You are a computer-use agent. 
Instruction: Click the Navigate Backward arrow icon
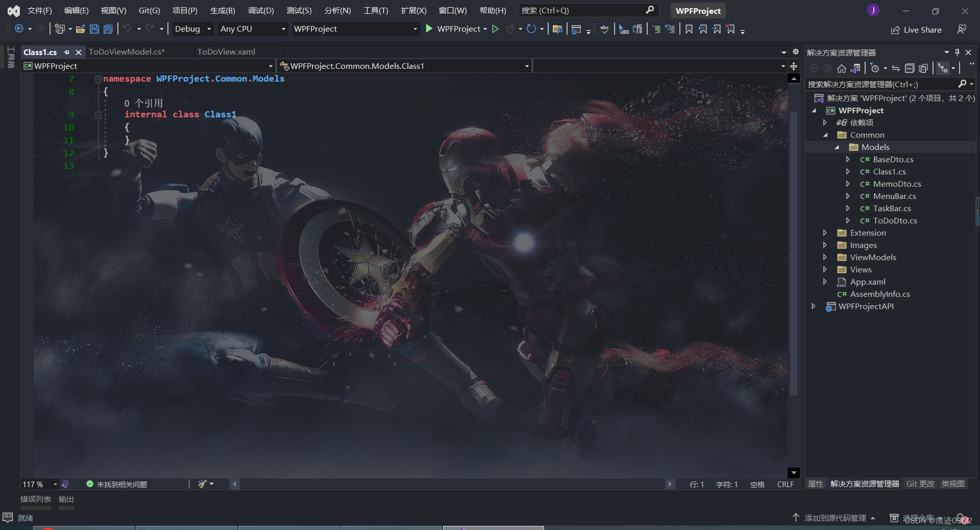click(19, 29)
